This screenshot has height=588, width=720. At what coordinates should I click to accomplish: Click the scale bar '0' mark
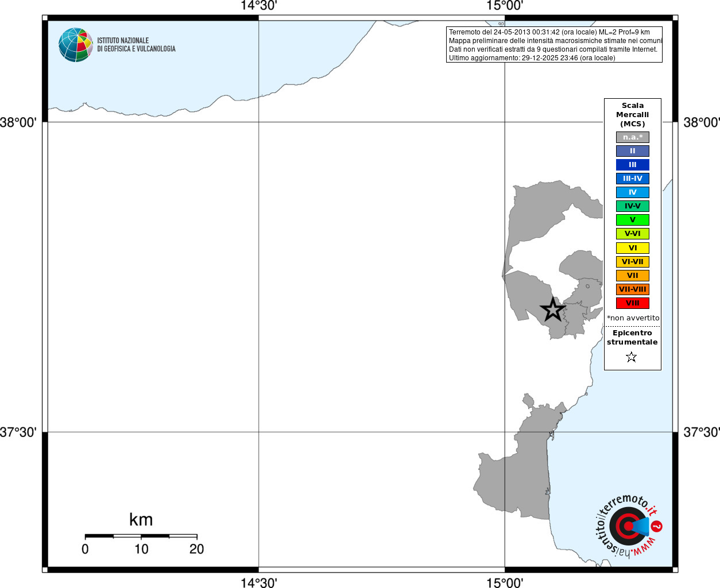(85, 549)
